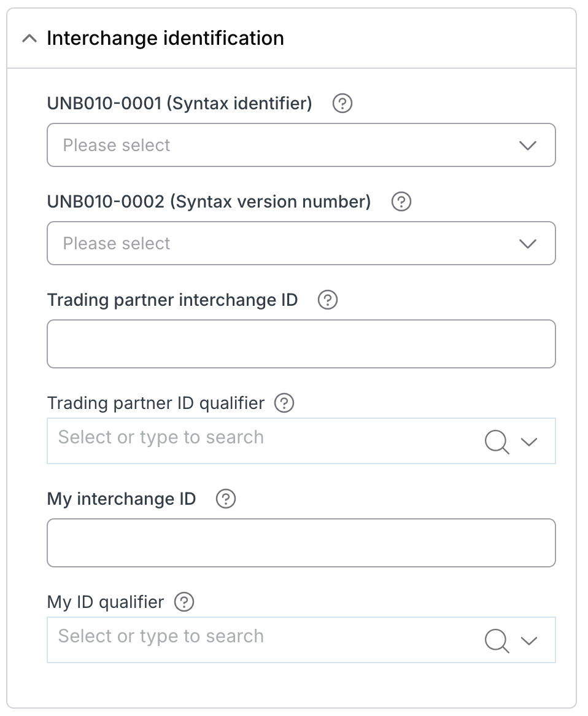Click the UNB010-0002 (Syntax version number) label

[x=209, y=201]
